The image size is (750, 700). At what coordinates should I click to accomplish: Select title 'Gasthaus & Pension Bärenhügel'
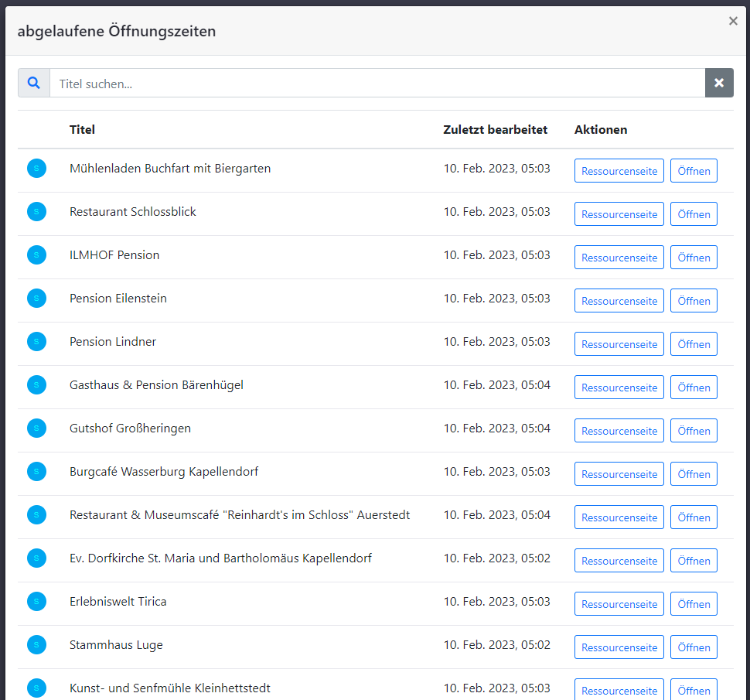click(x=156, y=385)
